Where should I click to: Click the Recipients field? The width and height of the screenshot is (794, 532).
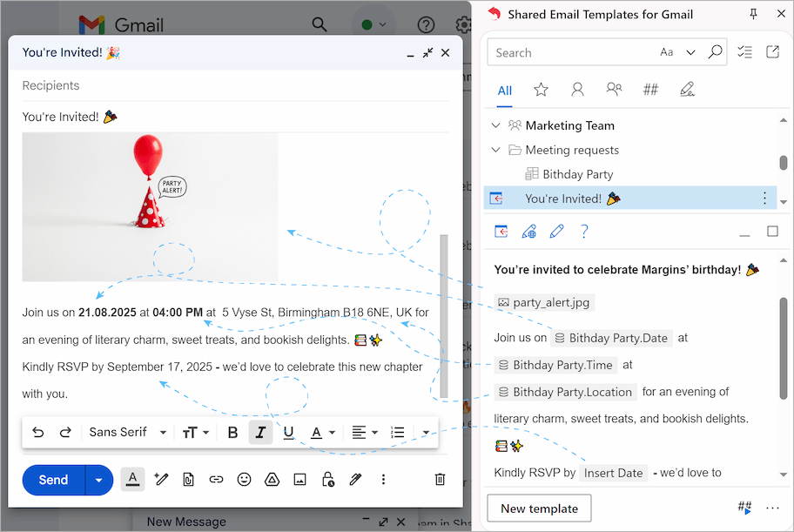[235, 85]
